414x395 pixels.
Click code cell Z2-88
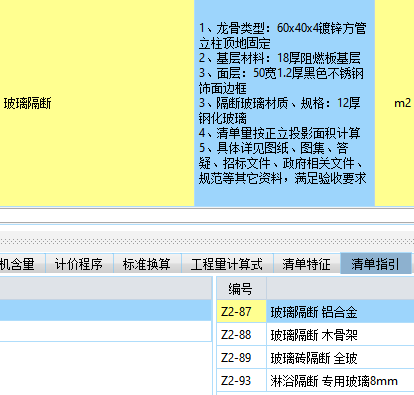click(241, 334)
